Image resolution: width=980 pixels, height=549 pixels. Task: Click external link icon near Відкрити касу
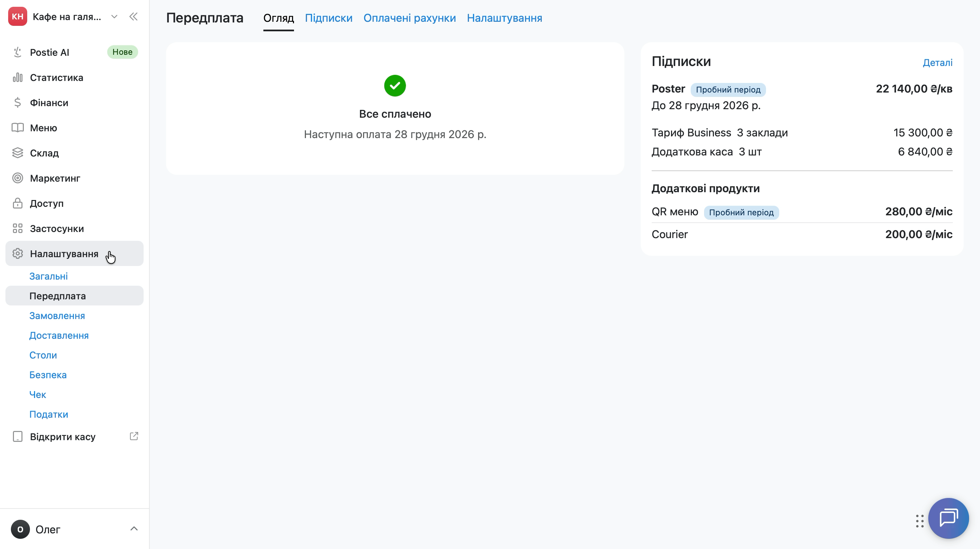(x=134, y=436)
